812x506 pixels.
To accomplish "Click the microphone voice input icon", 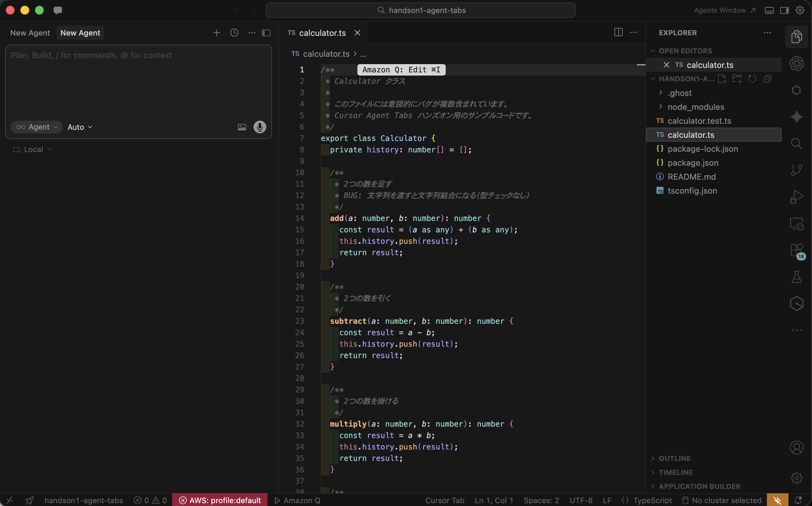I will click(x=260, y=127).
